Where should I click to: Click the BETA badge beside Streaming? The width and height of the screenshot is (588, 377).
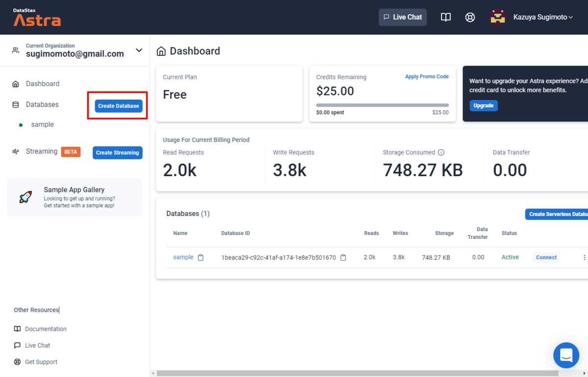click(x=71, y=152)
